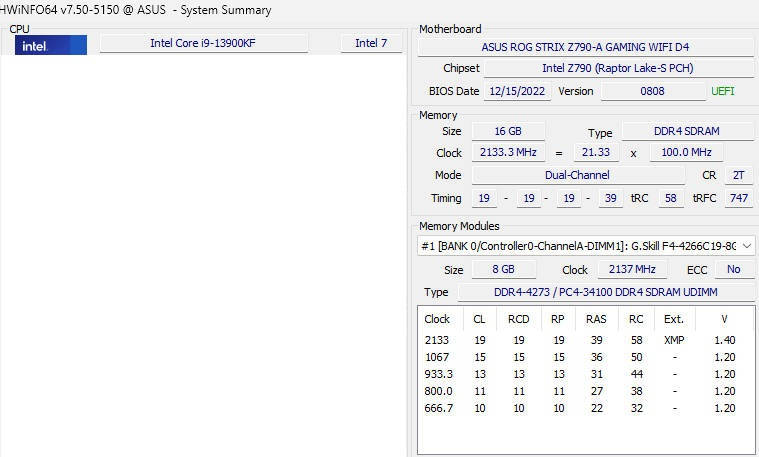Click the memory size 16 GB field
The height and width of the screenshot is (457, 759).
pyautogui.click(x=508, y=131)
